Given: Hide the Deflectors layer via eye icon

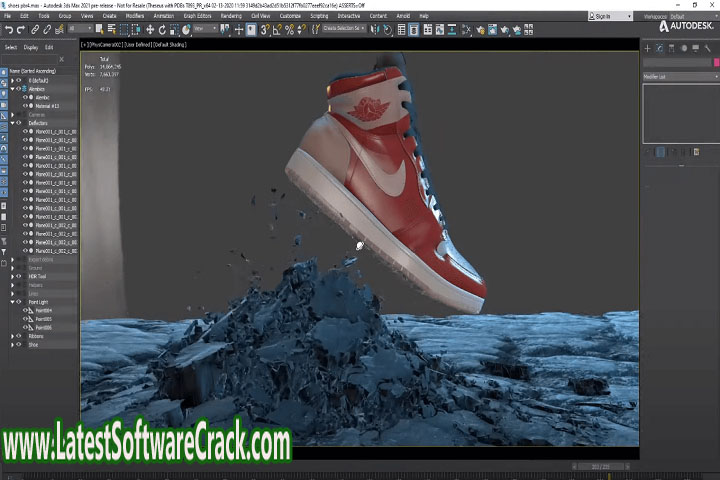Looking at the screenshot, I should tap(19, 123).
